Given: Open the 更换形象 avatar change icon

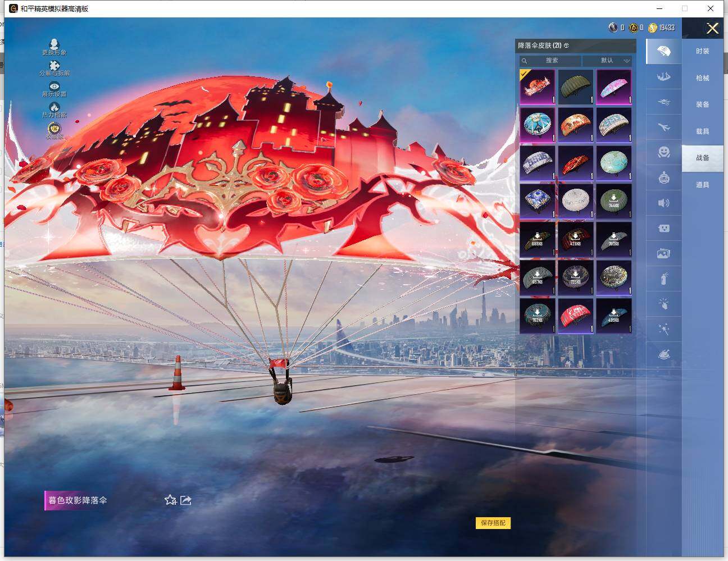Looking at the screenshot, I should click(54, 44).
